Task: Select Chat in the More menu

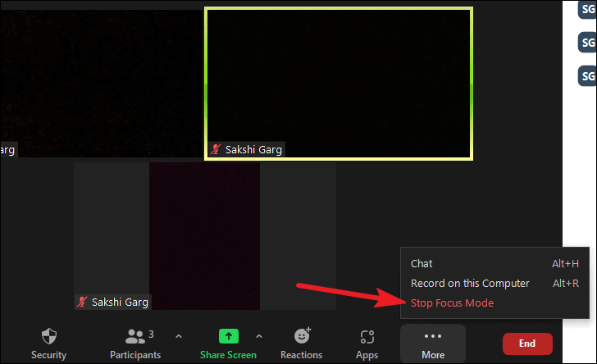Action: click(x=494, y=263)
